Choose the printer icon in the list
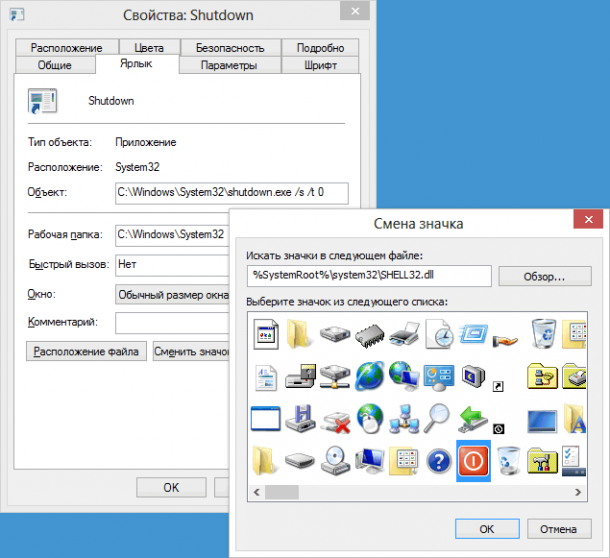The image size is (610, 558). [x=403, y=333]
